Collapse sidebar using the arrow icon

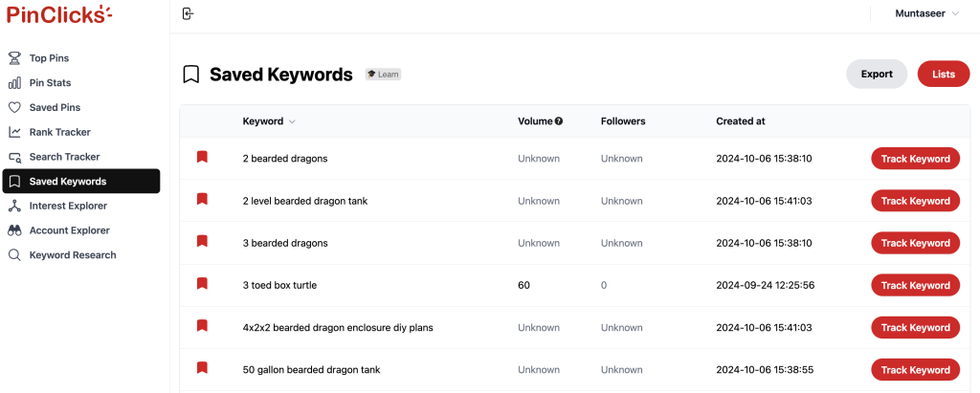pyautogui.click(x=188, y=13)
